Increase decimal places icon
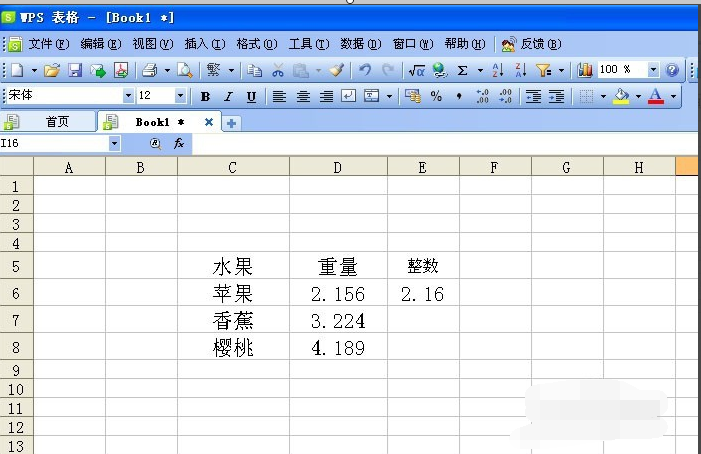Image resolution: width=701 pixels, height=454 pixels. 482,96
